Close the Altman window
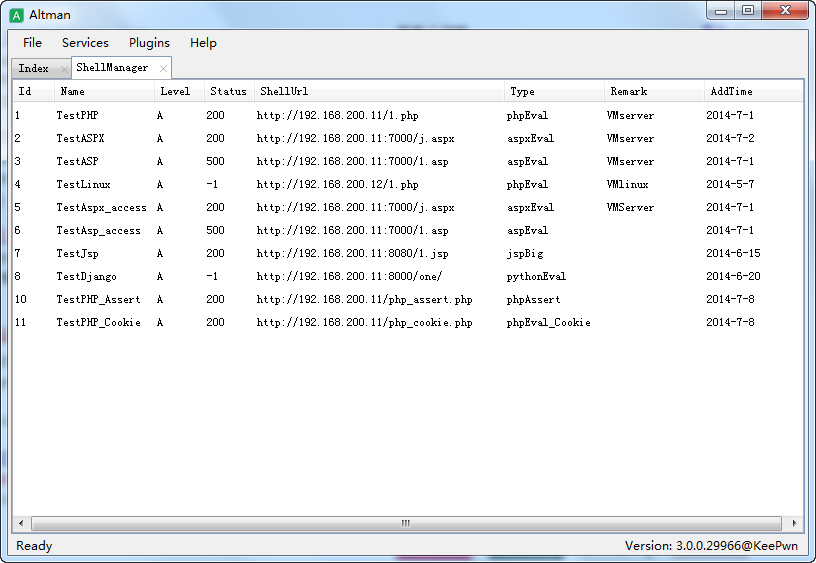Image resolution: width=816 pixels, height=563 pixels. 785,11
